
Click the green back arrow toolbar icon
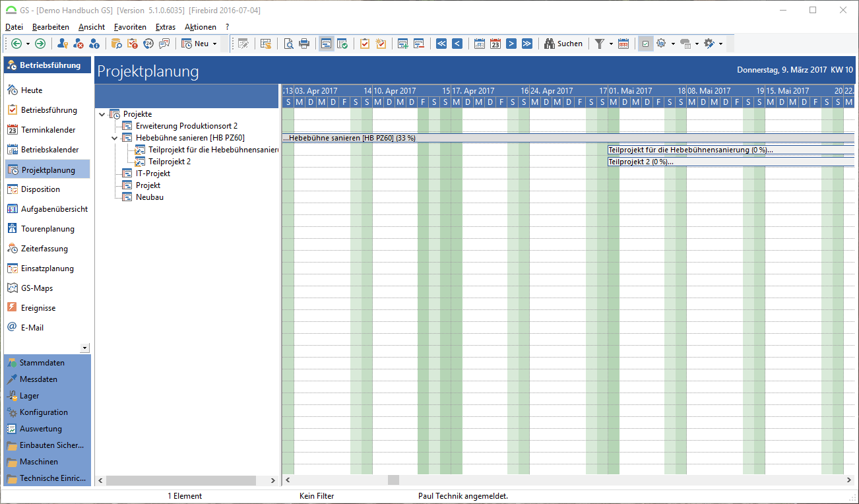[16, 44]
